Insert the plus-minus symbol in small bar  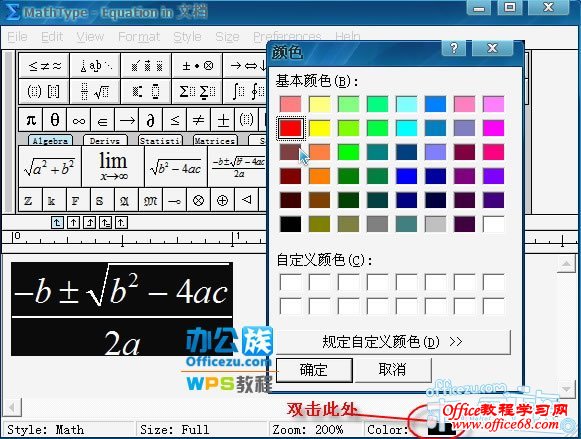[x=223, y=120]
